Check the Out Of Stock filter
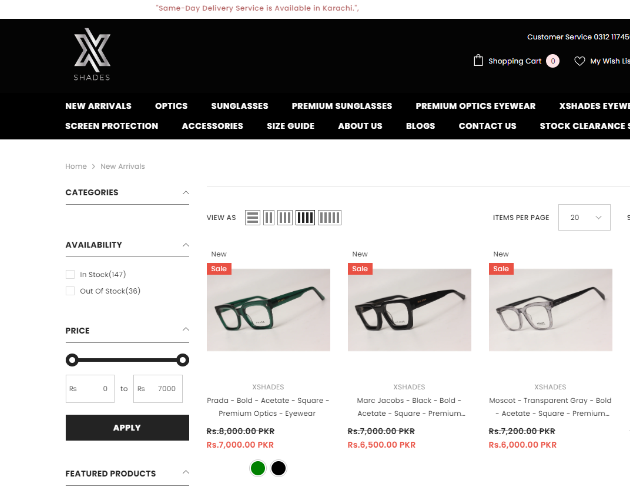Image resolution: width=630 pixels, height=500 pixels. (70, 291)
